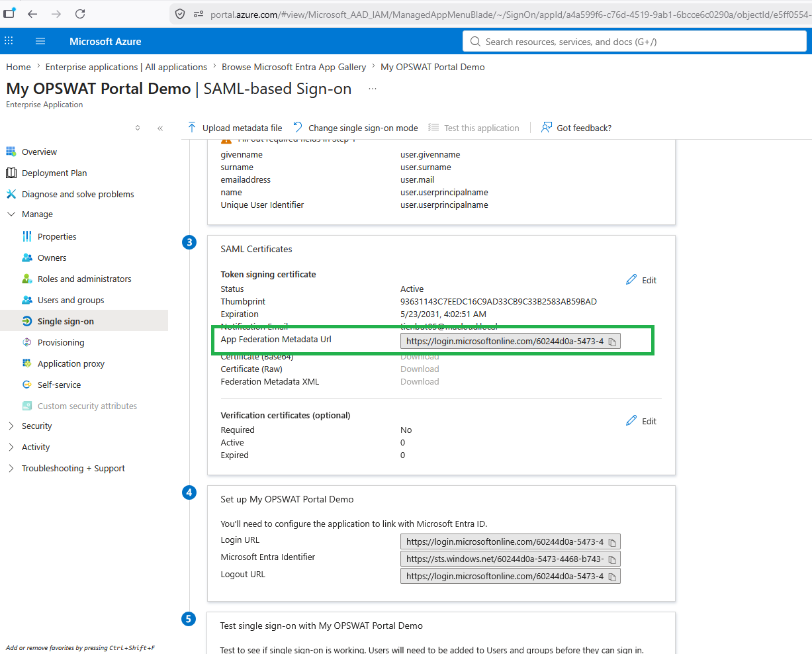Screen dimensions: 812x654
Task: Copy the Microsoft Entra Identifier value
Action: [613, 559]
